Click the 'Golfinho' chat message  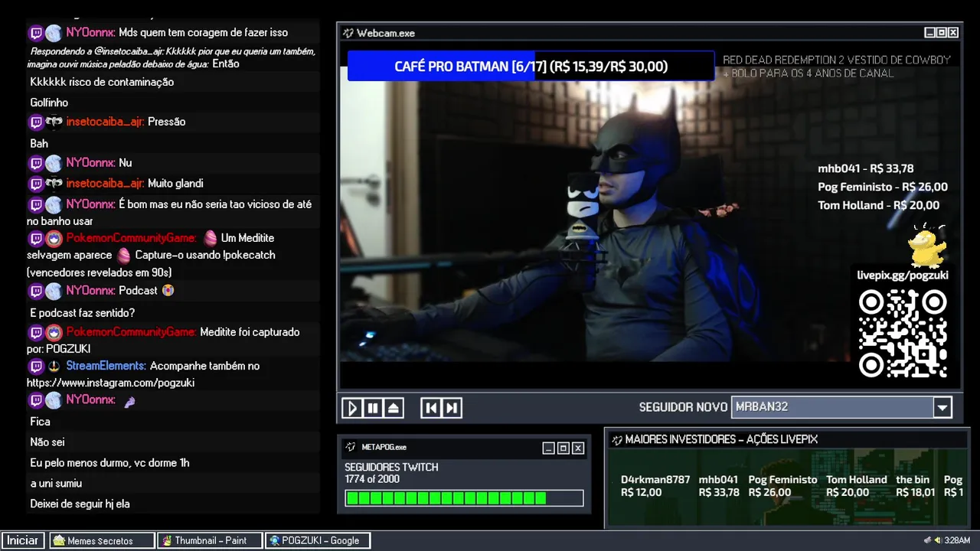[49, 103]
